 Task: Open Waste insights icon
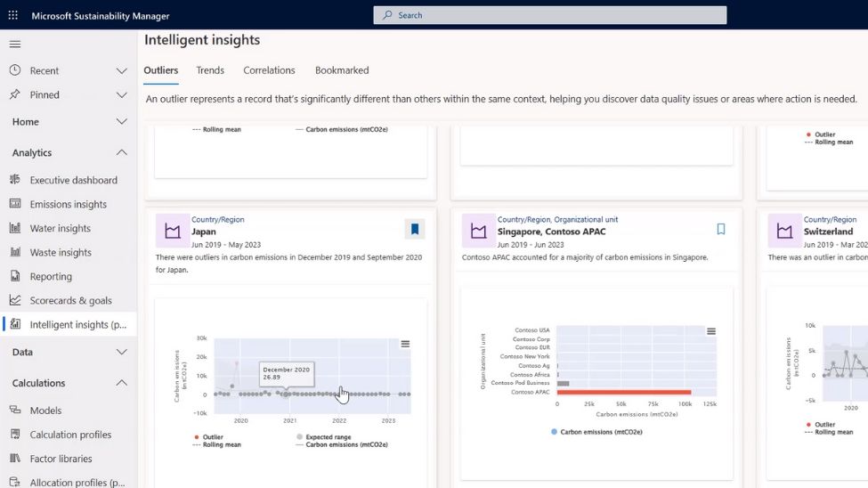click(15, 252)
